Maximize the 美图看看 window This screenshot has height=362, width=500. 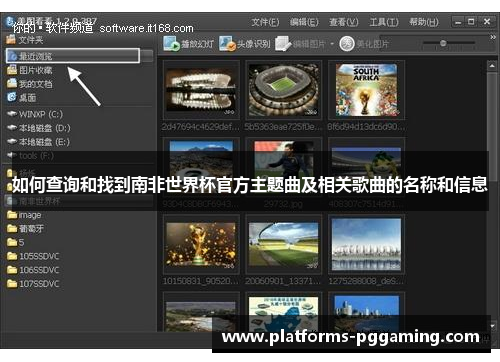pyautogui.click(x=471, y=22)
